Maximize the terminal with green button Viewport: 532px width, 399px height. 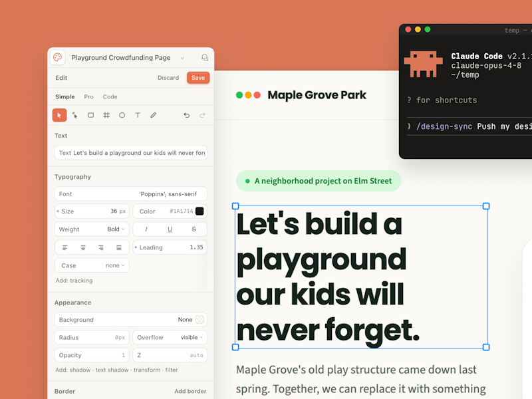(x=428, y=29)
